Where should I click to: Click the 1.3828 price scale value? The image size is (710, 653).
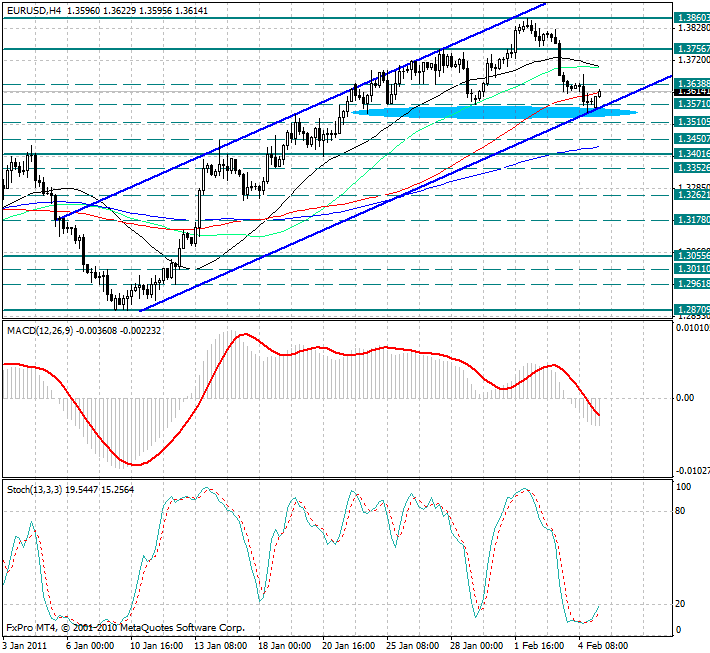point(693,28)
